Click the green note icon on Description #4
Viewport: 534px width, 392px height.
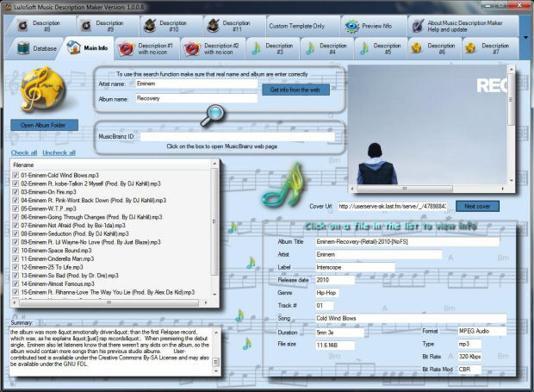[x=310, y=48]
